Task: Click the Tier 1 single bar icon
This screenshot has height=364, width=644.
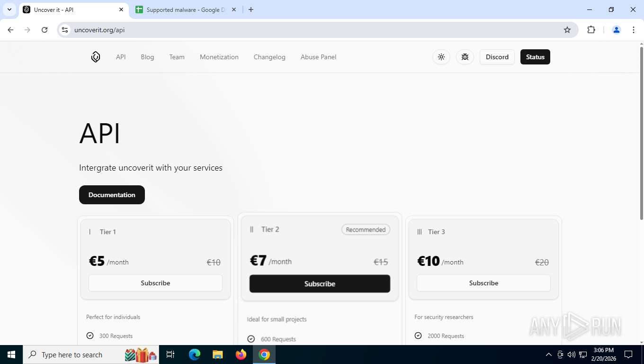Action: coord(90,232)
